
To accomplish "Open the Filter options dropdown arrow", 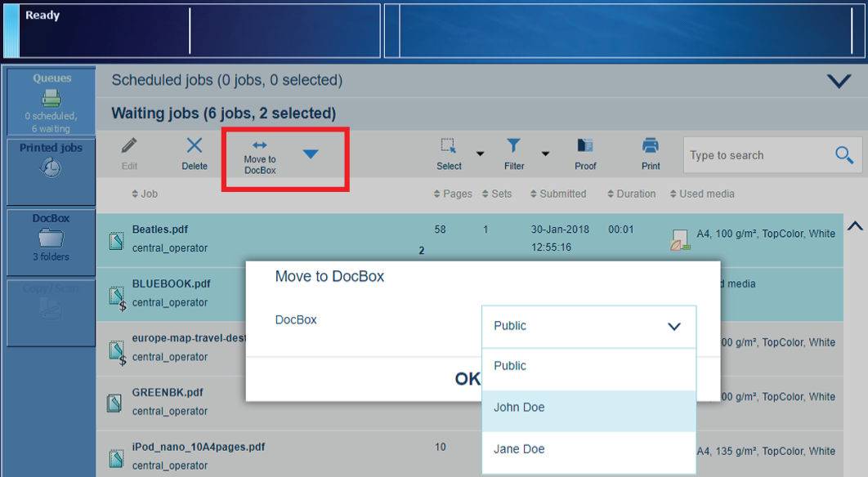I will click(545, 154).
